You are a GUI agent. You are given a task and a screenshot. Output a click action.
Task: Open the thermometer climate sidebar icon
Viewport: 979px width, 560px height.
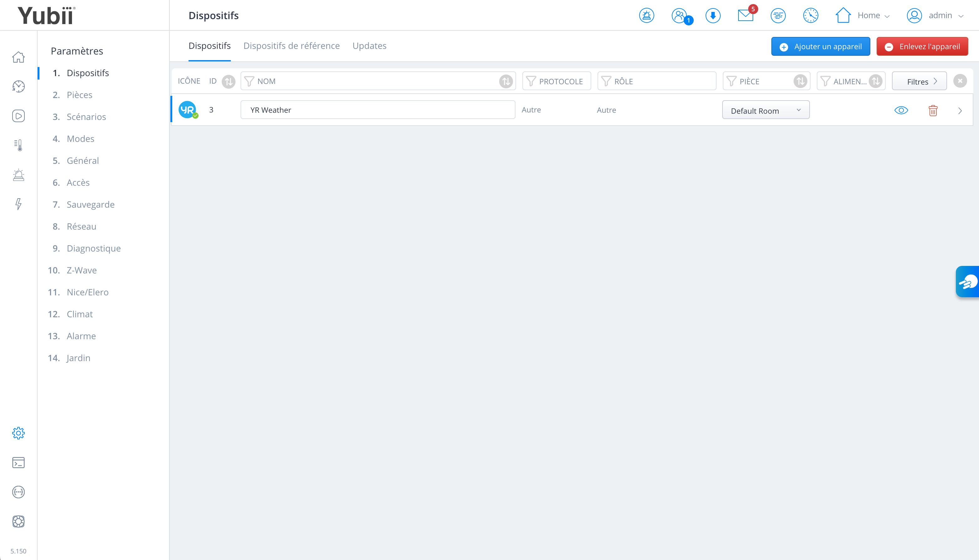[18, 145]
